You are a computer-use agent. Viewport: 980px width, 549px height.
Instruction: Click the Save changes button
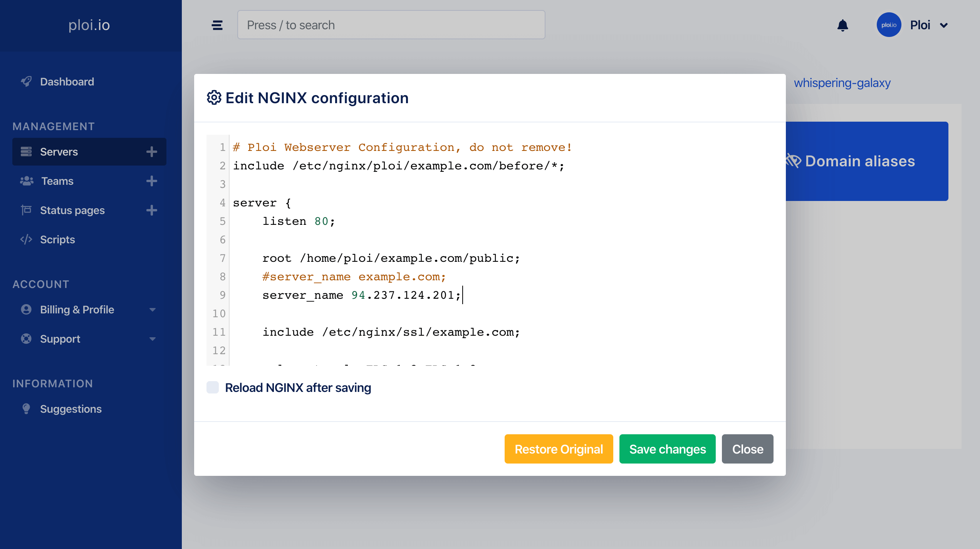[x=667, y=449]
